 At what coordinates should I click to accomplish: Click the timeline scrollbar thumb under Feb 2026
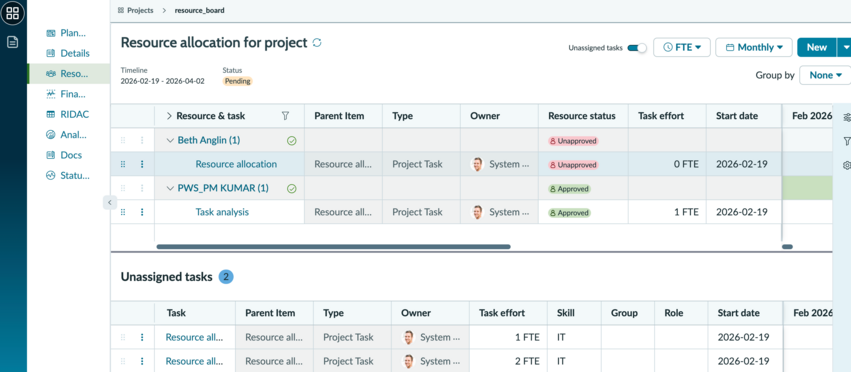[x=788, y=247]
